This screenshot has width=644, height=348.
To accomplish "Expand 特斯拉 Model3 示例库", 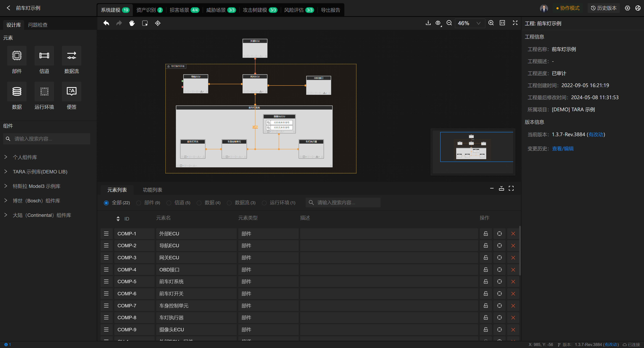I will [5, 186].
